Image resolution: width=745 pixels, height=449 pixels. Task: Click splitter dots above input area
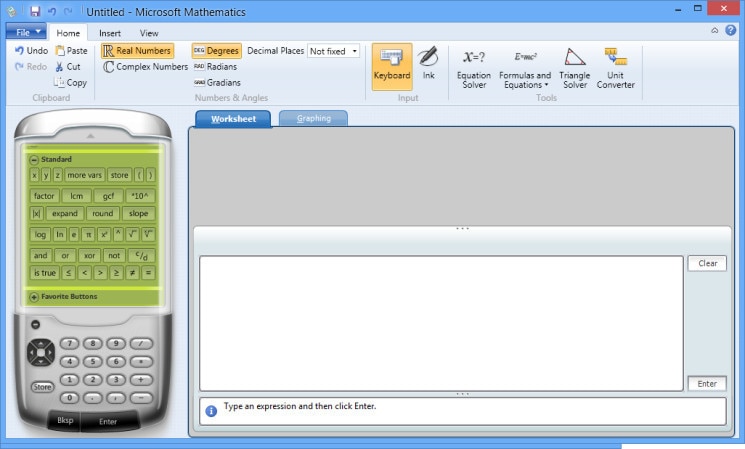[x=462, y=229]
